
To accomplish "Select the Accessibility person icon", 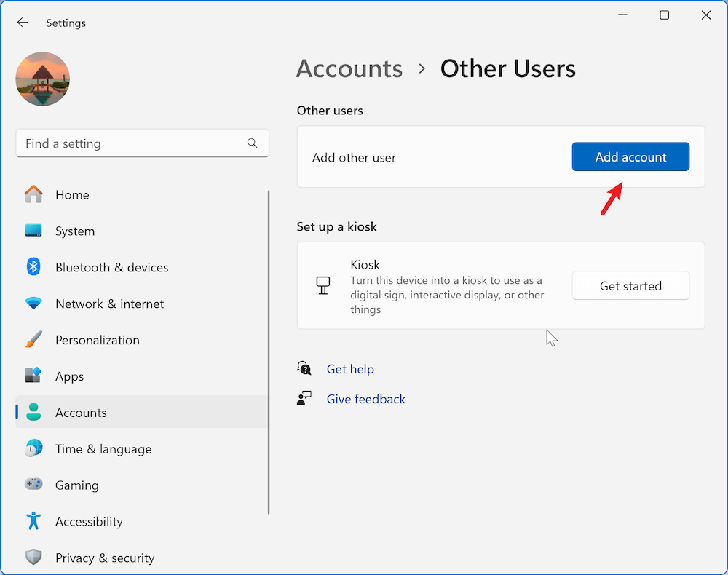I will 33,521.
